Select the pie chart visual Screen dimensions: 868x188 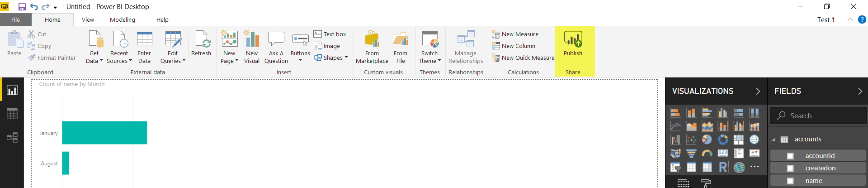[x=707, y=140]
